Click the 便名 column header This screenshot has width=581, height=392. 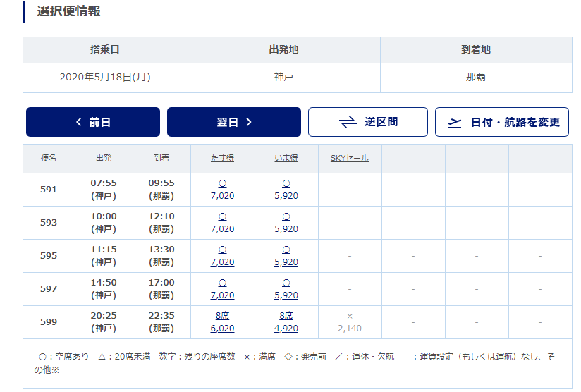tap(49, 158)
